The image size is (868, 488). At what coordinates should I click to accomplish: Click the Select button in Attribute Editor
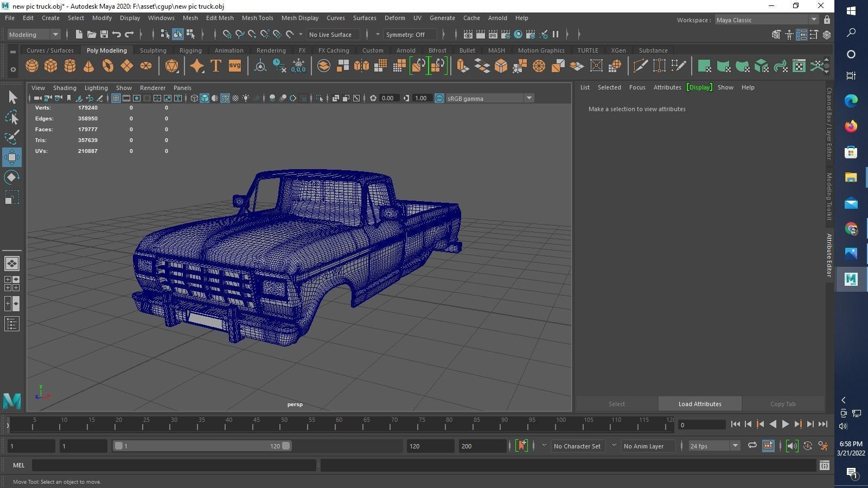[617, 404]
